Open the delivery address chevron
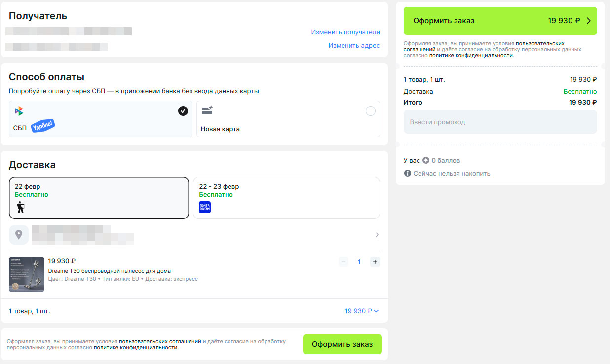Screen dimensions: 610x364 pos(377,235)
